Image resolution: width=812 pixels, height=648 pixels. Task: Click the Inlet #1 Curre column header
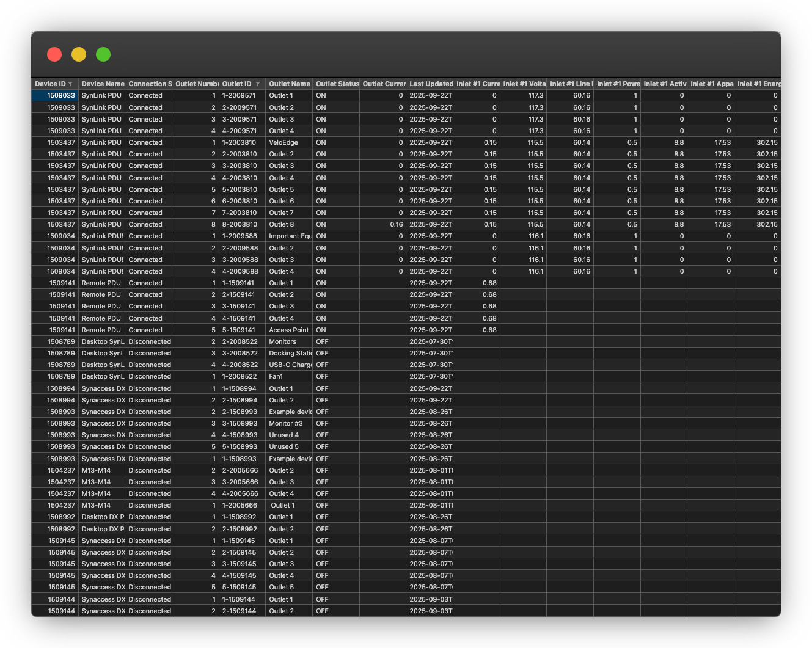[477, 84]
